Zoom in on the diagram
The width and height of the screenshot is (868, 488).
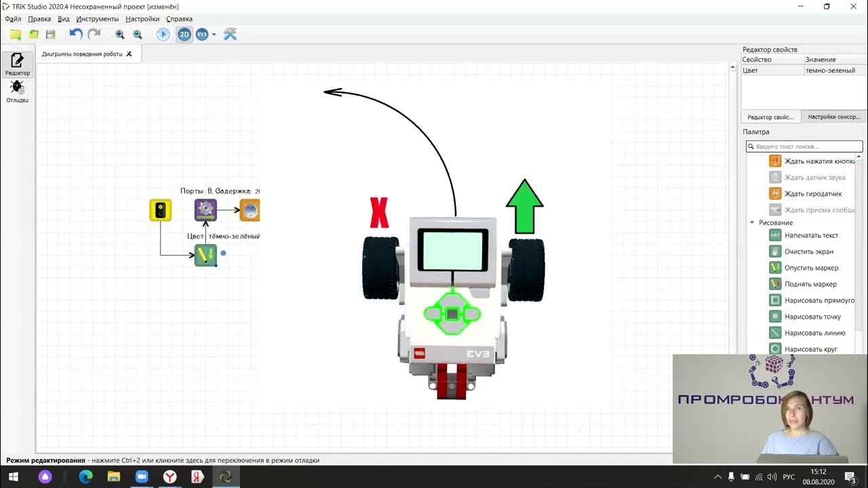[120, 34]
